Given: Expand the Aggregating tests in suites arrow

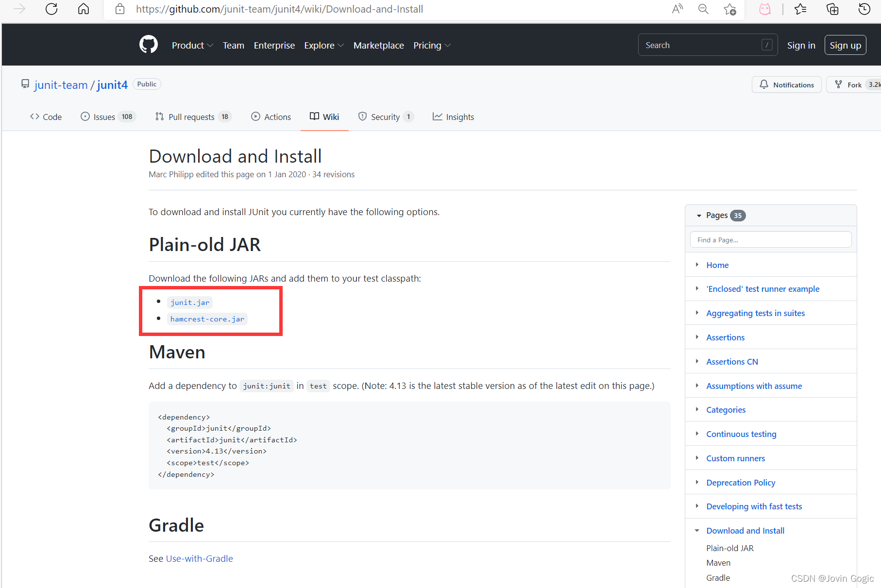Looking at the screenshot, I should pyautogui.click(x=697, y=313).
